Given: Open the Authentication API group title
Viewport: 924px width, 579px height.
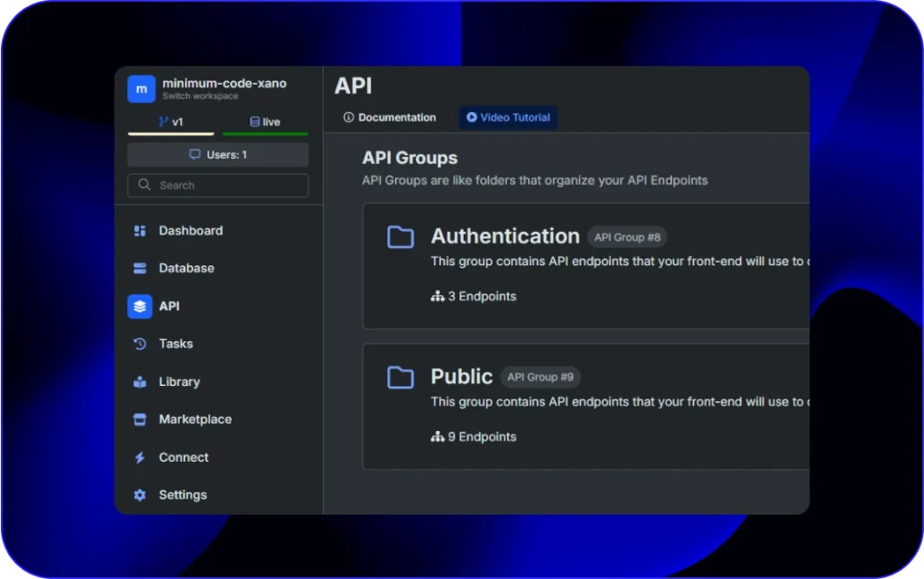Looking at the screenshot, I should tap(505, 236).
